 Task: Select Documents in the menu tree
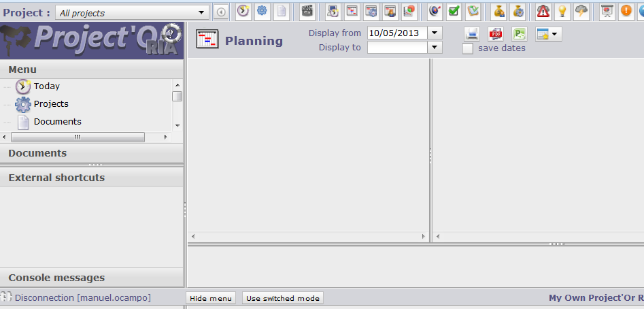(x=57, y=122)
